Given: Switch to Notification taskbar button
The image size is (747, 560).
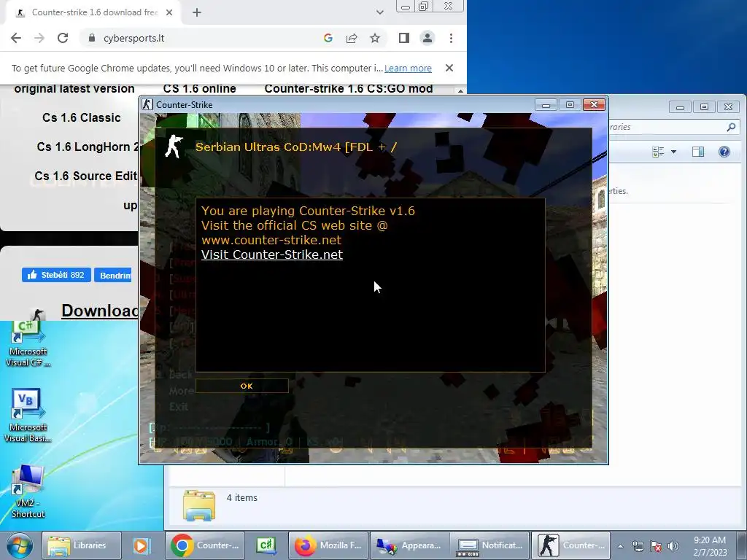Looking at the screenshot, I should [490, 545].
